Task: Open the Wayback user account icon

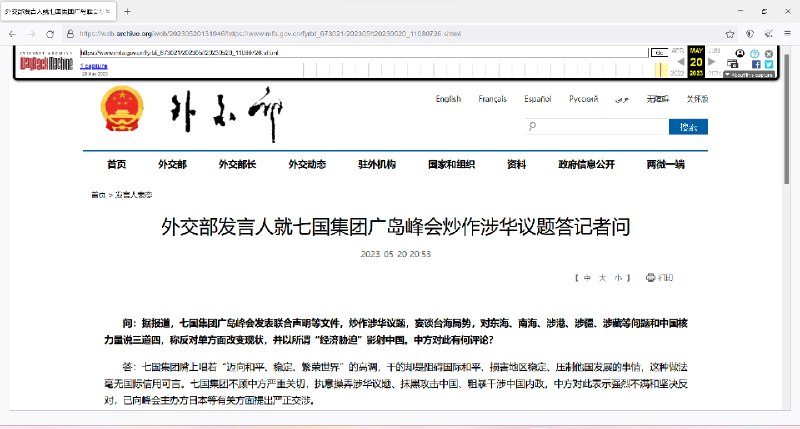Action: [x=740, y=53]
